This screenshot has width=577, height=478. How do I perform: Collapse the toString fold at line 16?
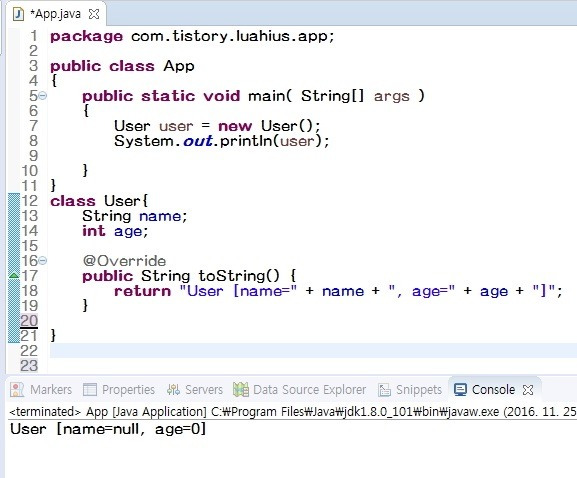click(43, 261)
